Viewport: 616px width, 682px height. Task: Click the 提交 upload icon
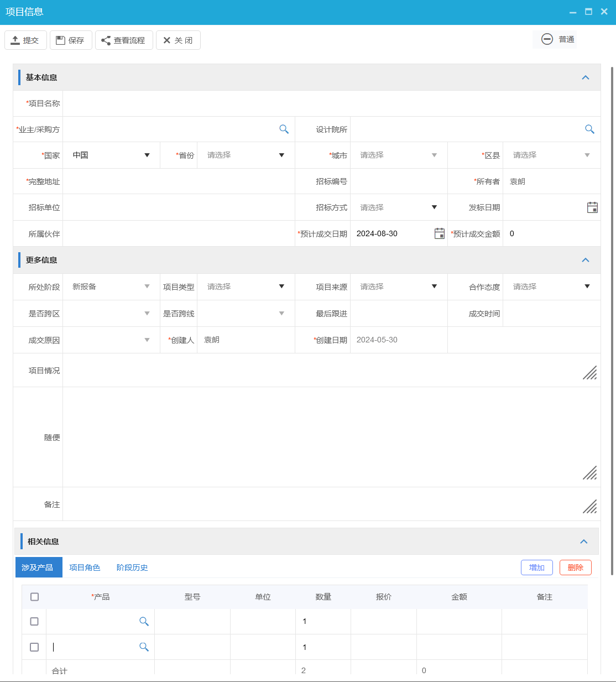(15, 39)
